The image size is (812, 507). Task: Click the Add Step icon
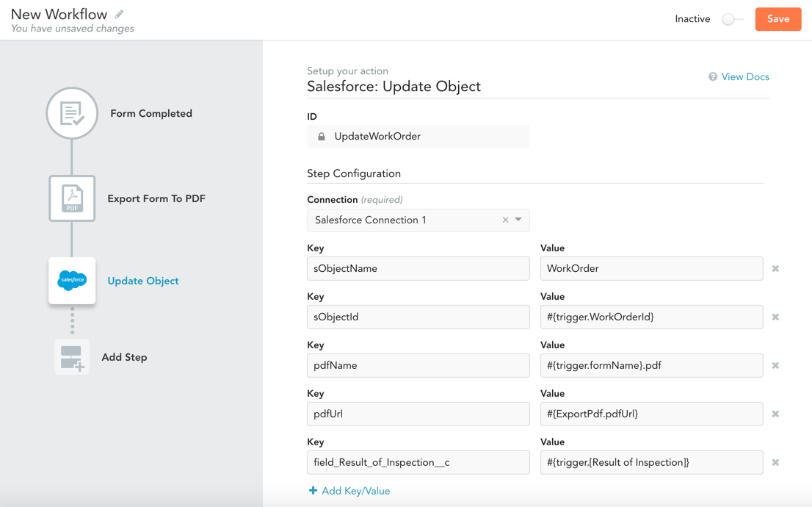point(72,357)
